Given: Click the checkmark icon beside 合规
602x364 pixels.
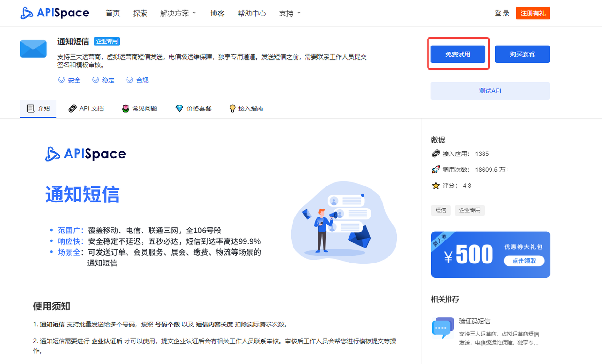Looking at the screenshot, I should [129, 80].
